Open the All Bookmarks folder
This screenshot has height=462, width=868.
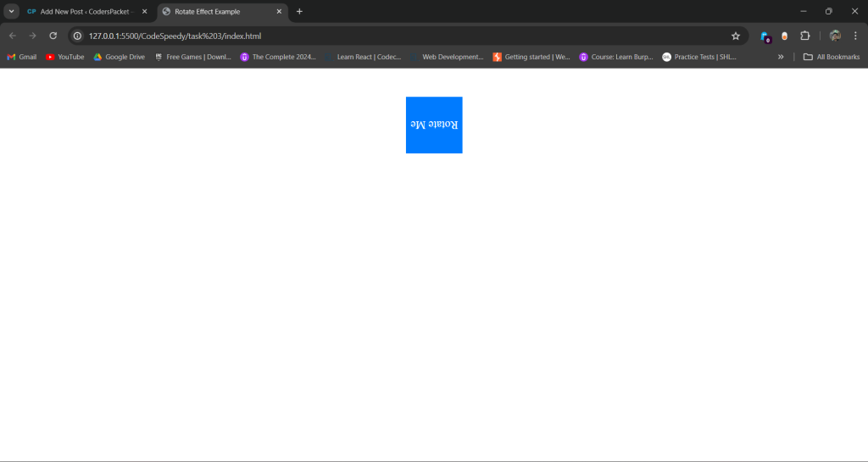click(831, 57)
